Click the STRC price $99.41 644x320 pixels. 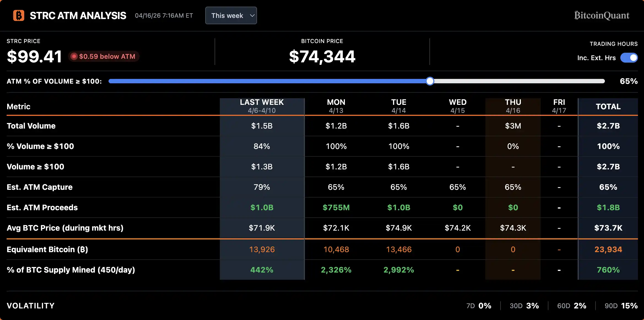(34, 57)
